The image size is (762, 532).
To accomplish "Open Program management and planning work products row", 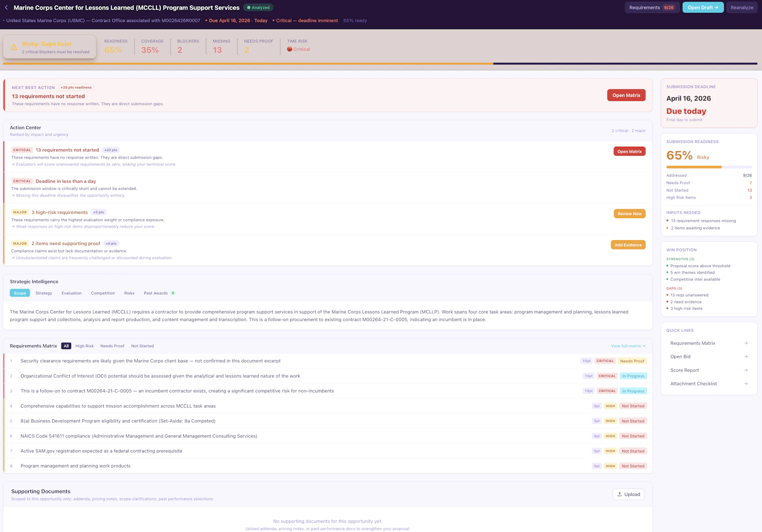I will [328, 466].
